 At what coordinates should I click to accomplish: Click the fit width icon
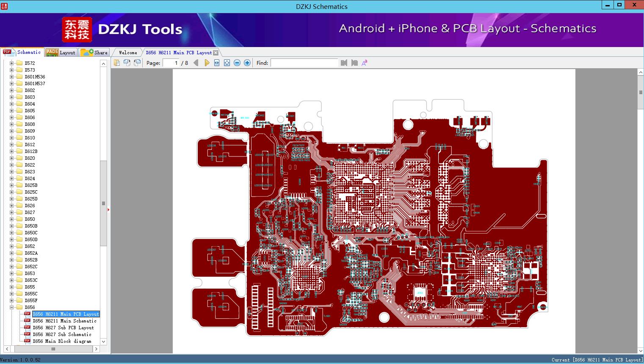(217, 63)
